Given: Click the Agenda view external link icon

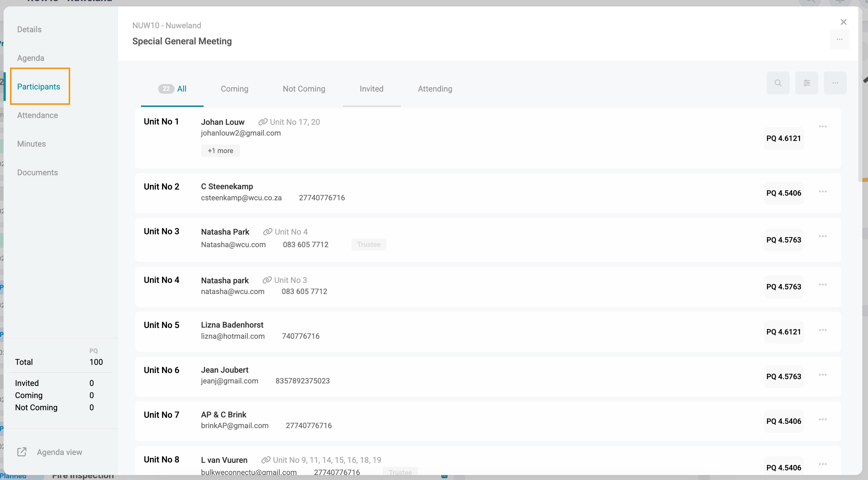Looking at the screenshot, I should [22, 452].
